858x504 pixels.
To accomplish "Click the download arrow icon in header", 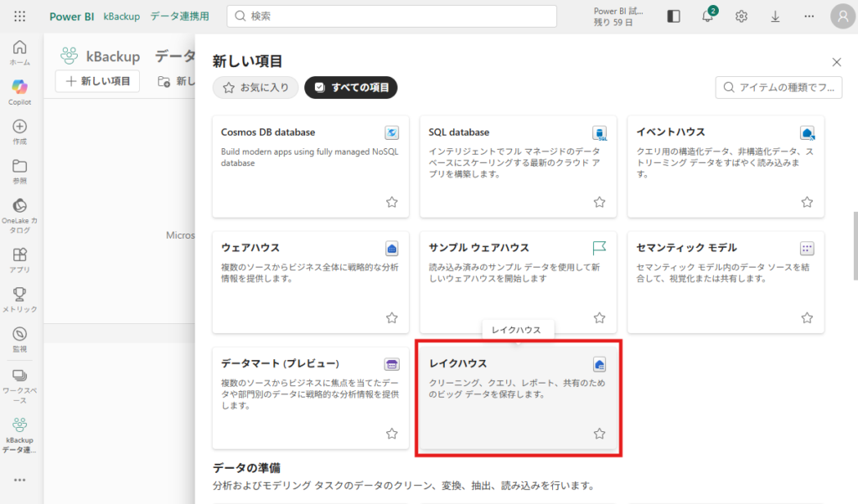I will pos(774,16).
